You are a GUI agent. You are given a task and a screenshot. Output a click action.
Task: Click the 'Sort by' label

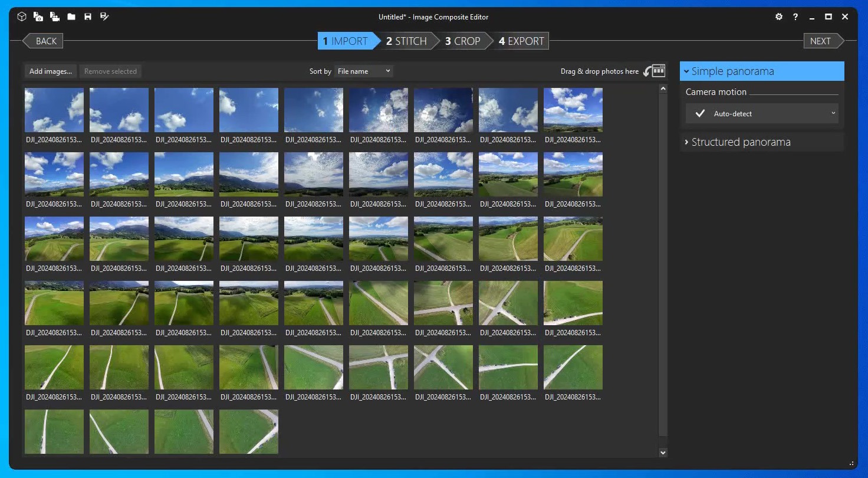tap(320, 71)
